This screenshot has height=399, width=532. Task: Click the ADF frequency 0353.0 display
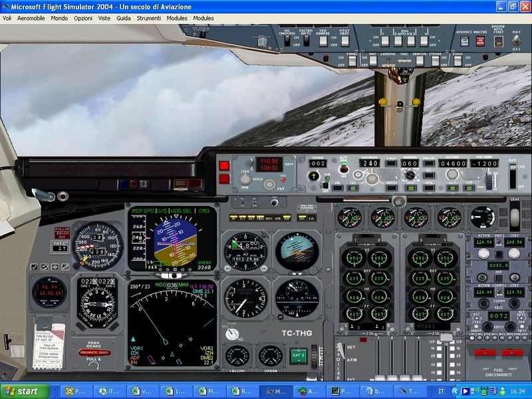pos(498,265)
